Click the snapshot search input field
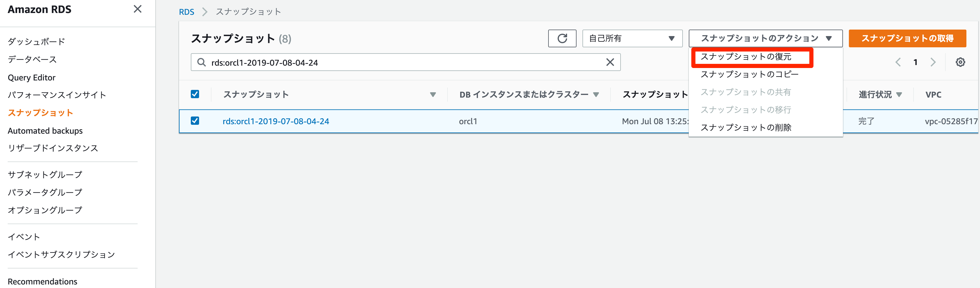 coord(403,62)
